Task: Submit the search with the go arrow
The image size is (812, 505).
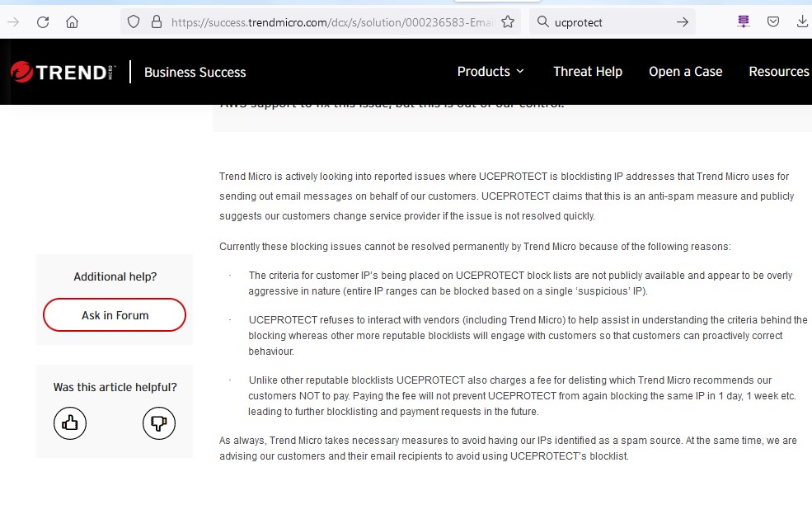Action: pos(683,21)
